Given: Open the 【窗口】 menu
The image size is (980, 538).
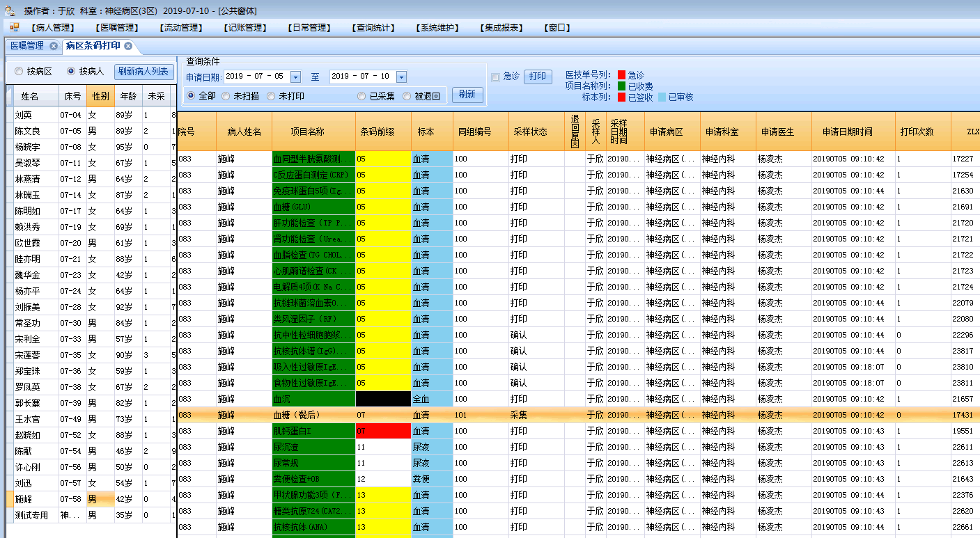Looking at the screenshot, I should pyautogui.click(x=556, y=28).
